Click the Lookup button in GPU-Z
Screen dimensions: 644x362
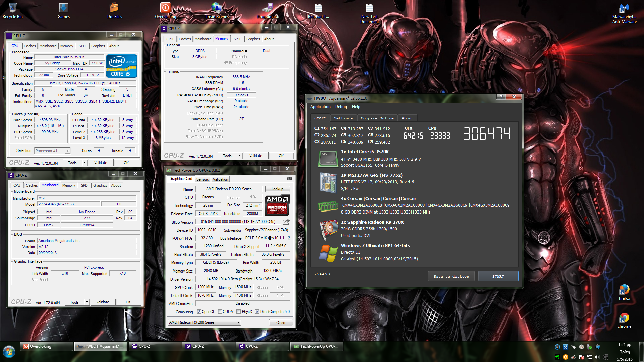(x=277, y=189)
